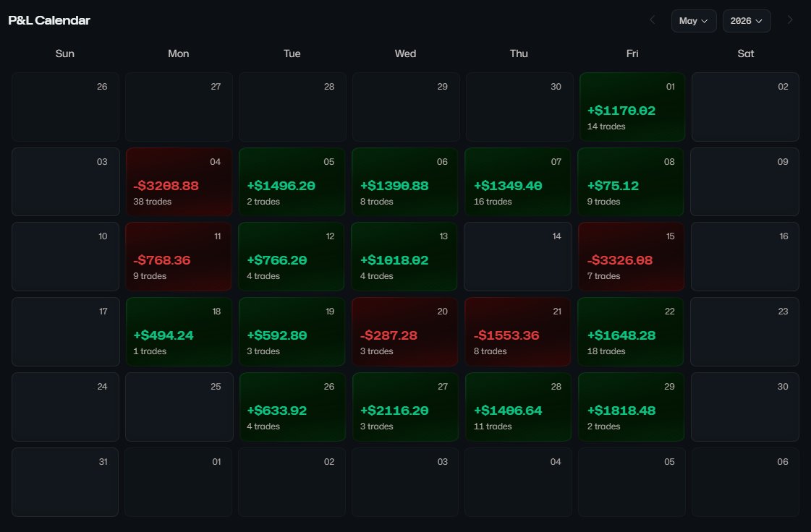This screenshot has height=532, width=811.
Task: Select Saturday 23 cell
Action: [744, 332]
